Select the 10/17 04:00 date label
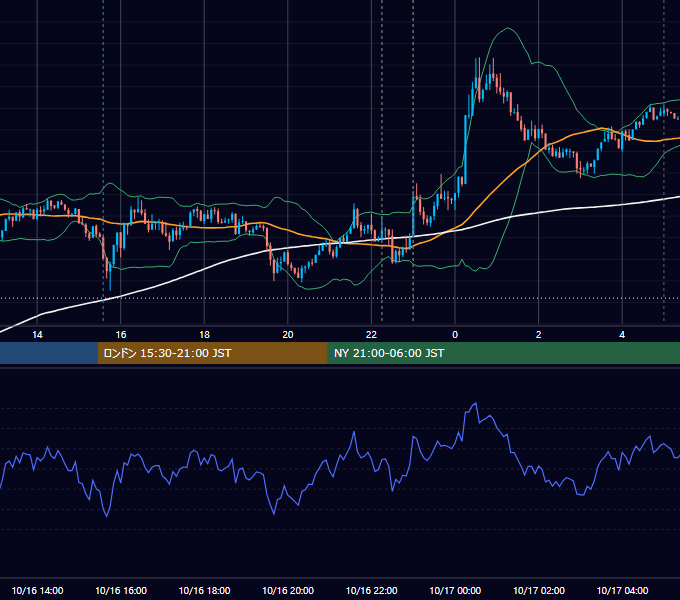Screen dimensions: 680x600 click(622, 590)
